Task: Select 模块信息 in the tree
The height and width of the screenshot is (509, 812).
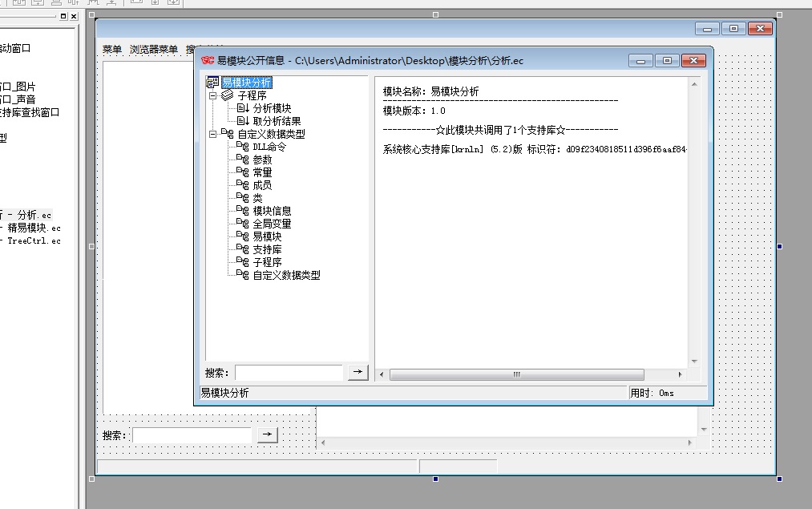Action: (272, 211)
